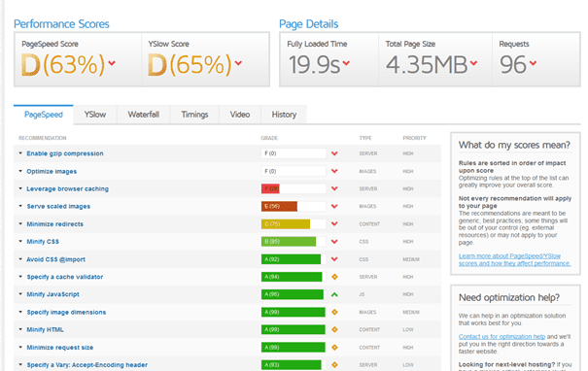Click the PRIORITY column header
This screenshot has width=588, height=371.
click(x=414, y=138)
